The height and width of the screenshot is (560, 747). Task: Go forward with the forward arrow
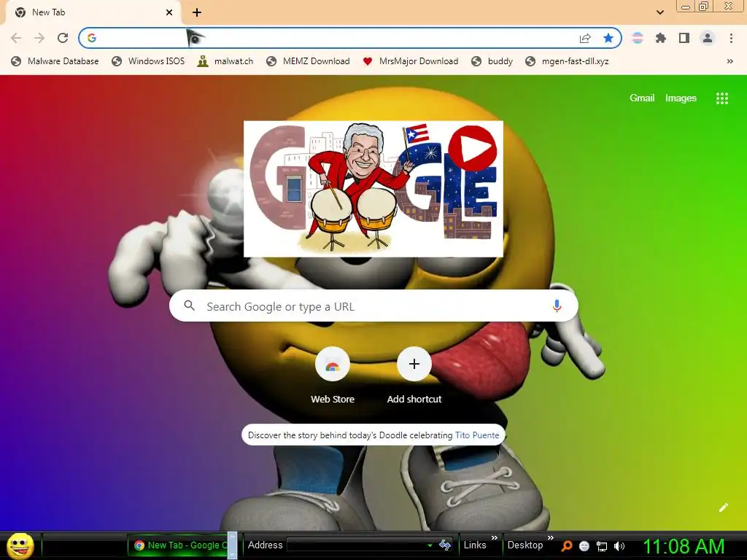tap(39, 38)
